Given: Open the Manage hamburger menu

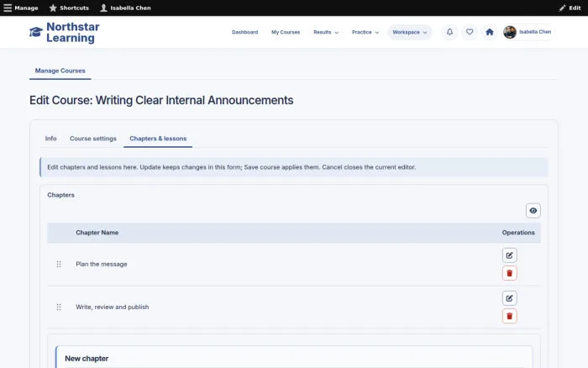Looking at the screenshot, I should tap(21, 8).
